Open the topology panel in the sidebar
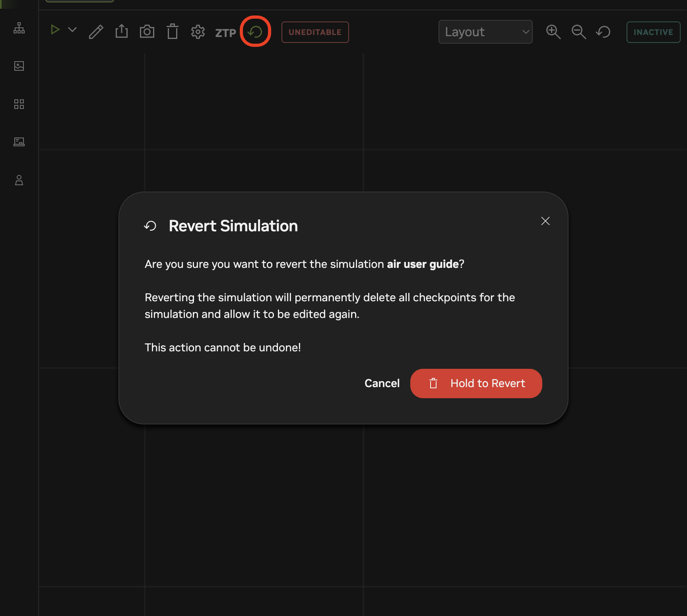 coord(19,28)
